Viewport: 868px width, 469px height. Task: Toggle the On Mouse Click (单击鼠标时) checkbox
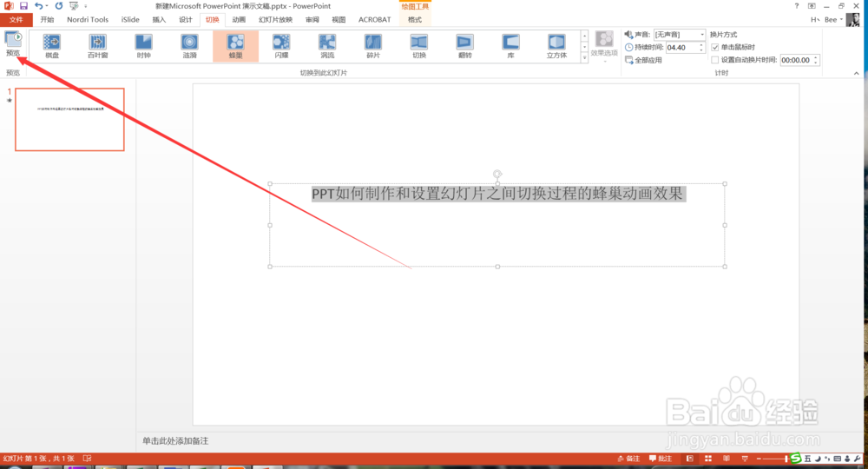714,47
